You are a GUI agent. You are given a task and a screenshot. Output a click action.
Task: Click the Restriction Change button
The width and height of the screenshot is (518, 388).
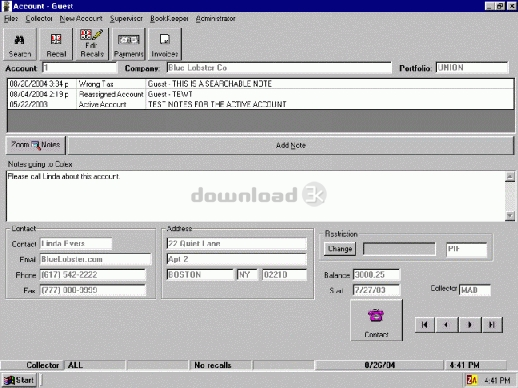[x=340, y=249]
